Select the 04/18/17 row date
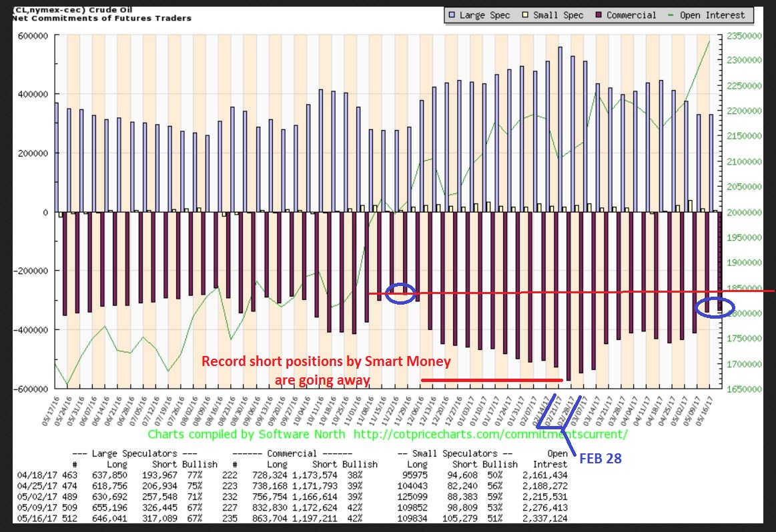Image resolution: width=776 pixels, height=532 pixels. click(x=38, y=475)
